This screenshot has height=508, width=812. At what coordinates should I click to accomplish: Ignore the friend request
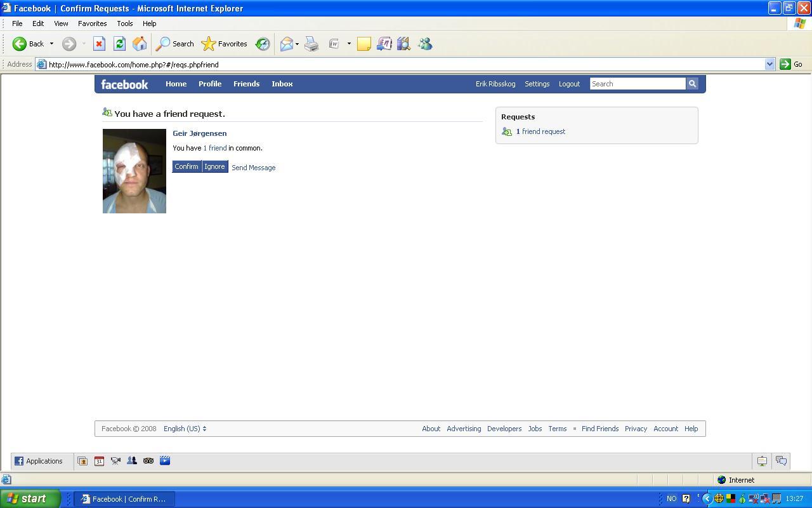pyautogui.click(x=214, y=166)
